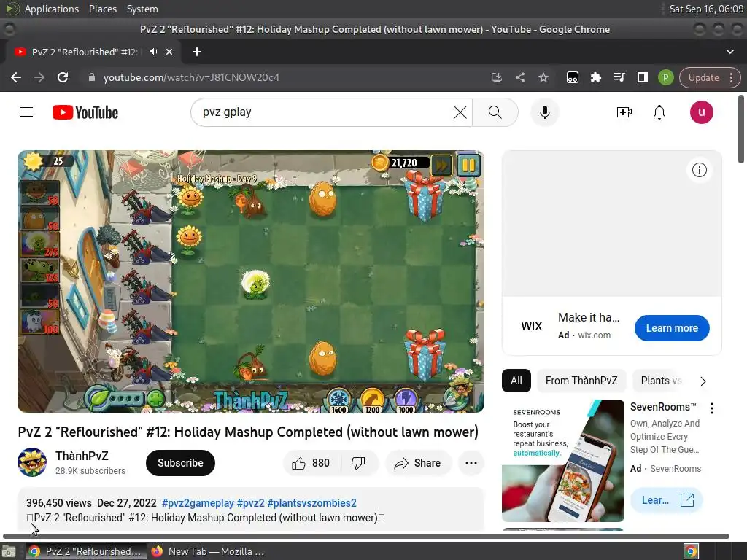Screen dimensions: 747x560
Task: Select the Plants vs chip
Action: click(x=661, y=381)
